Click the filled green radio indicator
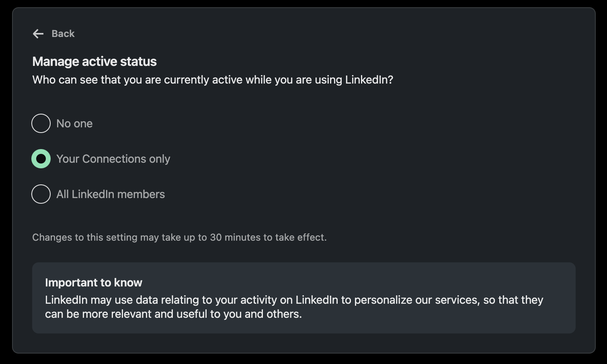Image resolution: width=607 pixels, height=364 pixels. click(41, 159)
